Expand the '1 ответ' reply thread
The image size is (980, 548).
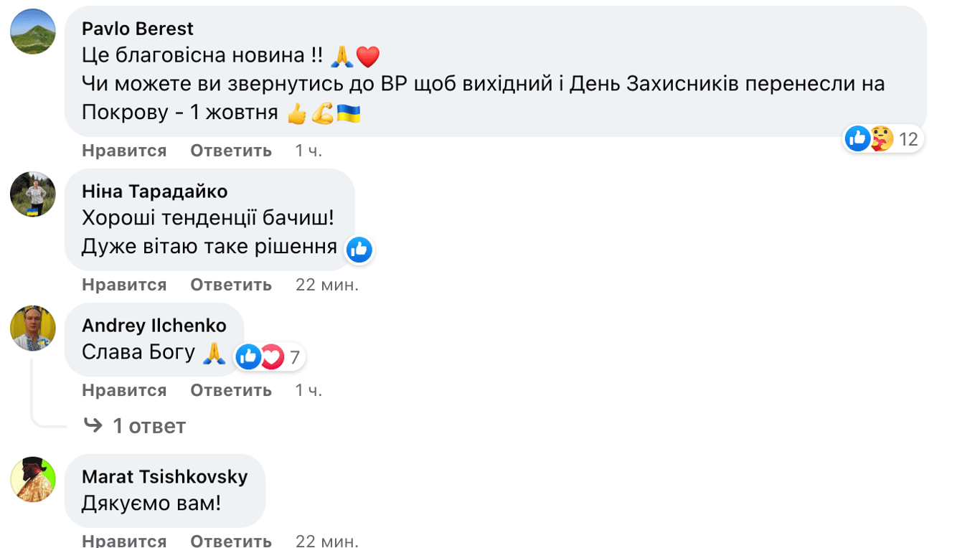click(147, 425)
